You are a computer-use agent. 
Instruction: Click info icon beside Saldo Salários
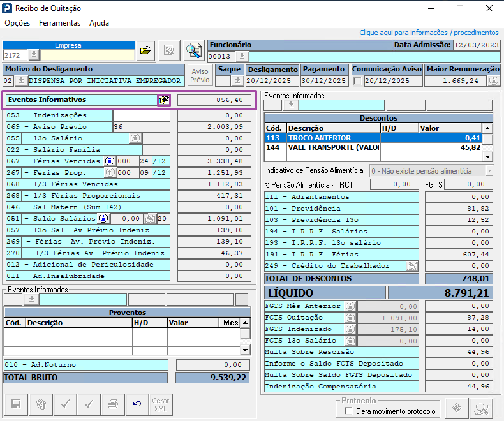tap(103, 219)
